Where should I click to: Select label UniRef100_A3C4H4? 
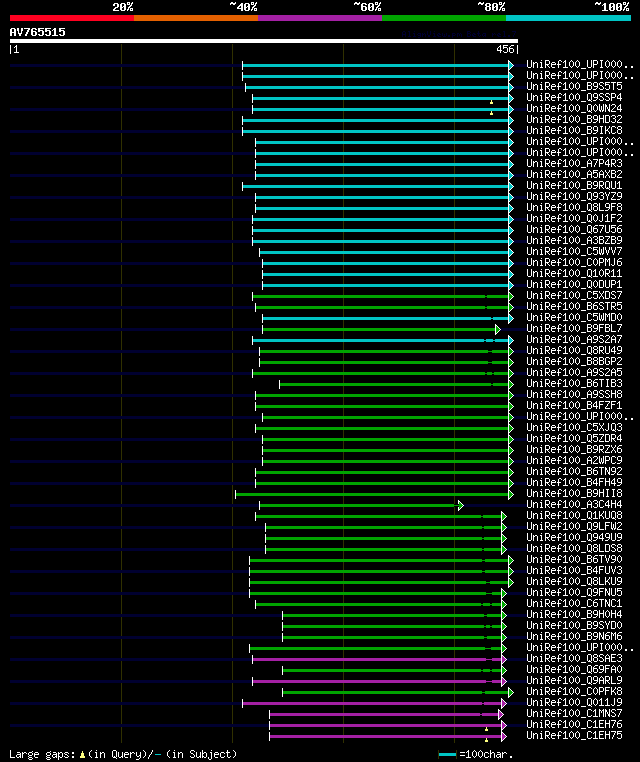574,504
